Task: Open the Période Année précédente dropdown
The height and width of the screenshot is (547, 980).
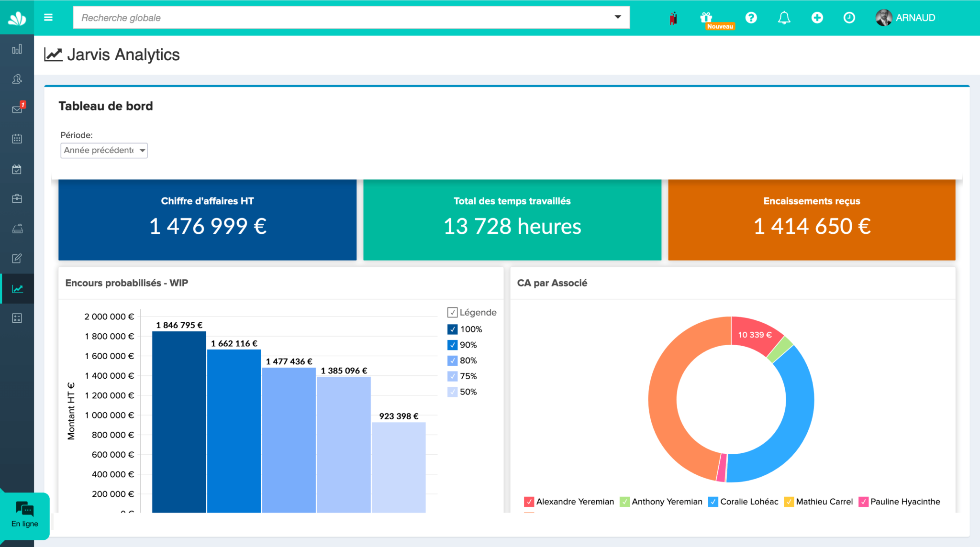Action: coord(103,151)
